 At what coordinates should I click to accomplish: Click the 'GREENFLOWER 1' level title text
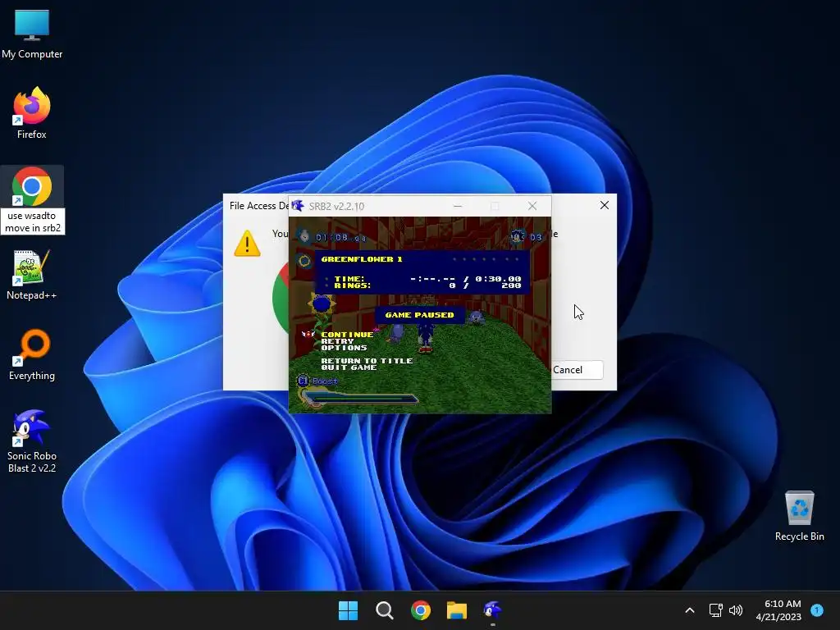(362, 259)
